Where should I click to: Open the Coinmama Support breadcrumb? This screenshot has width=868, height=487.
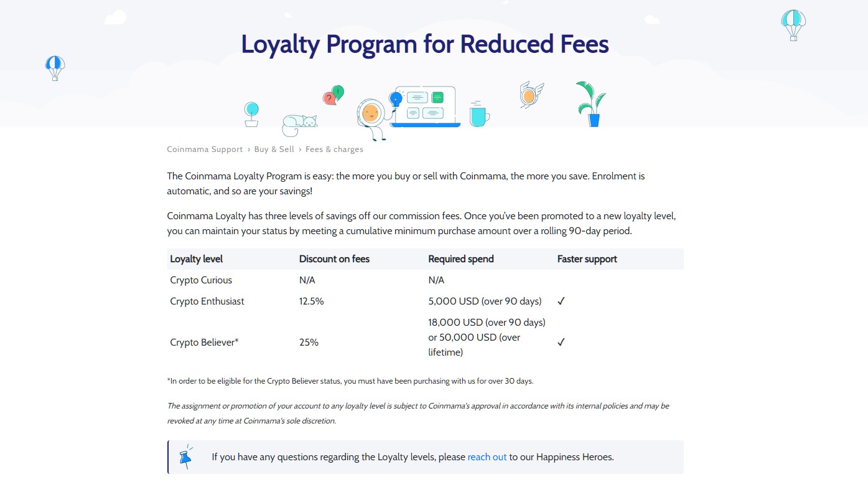click(x=205, y=149)
